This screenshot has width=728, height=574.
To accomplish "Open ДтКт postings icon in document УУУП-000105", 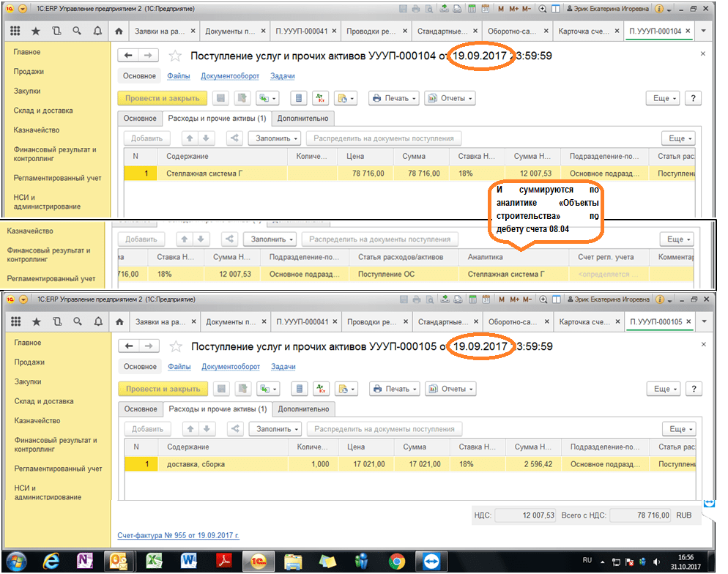I will pyautogui.click(x=321, y=388).
